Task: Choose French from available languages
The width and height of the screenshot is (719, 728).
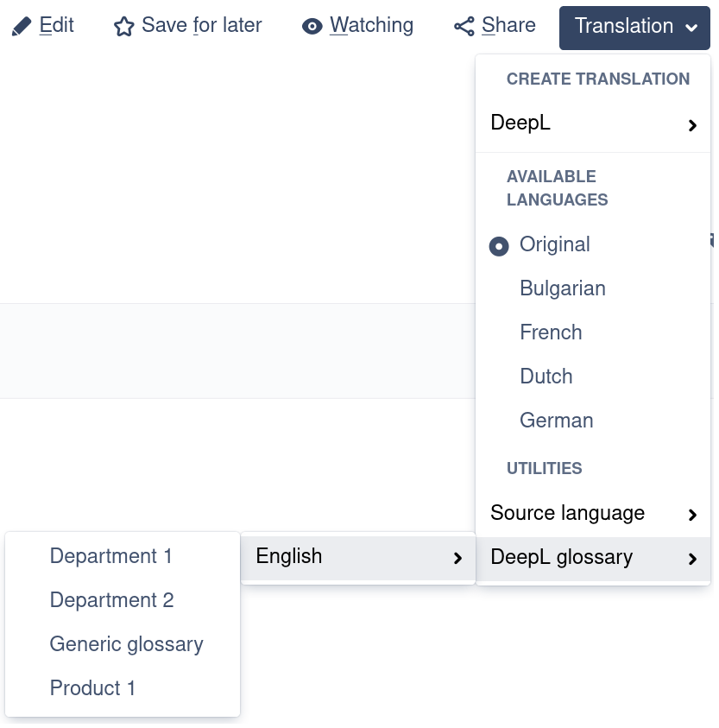Action: (551, 332)
